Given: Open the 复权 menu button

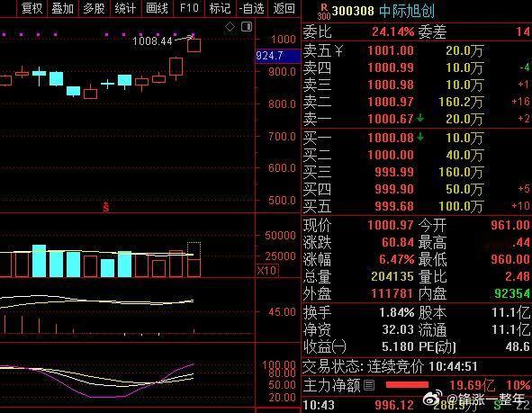Looking at the screenshot, I should click(32, 8).
